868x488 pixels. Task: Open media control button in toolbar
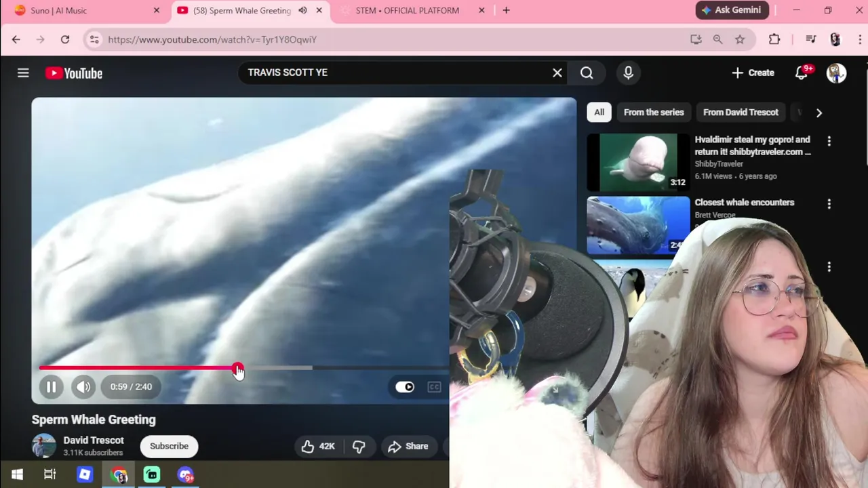point(811,39)
